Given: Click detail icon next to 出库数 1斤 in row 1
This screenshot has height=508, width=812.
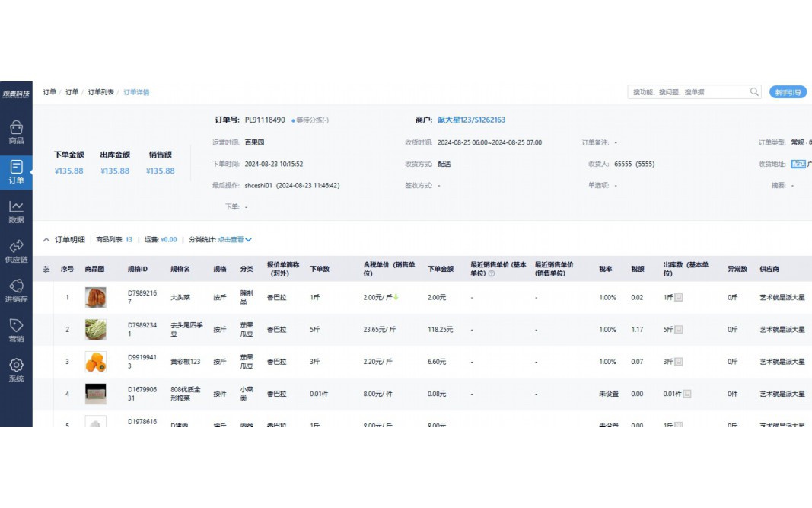Looking at the screenshot, I should (x=679, y=298).
